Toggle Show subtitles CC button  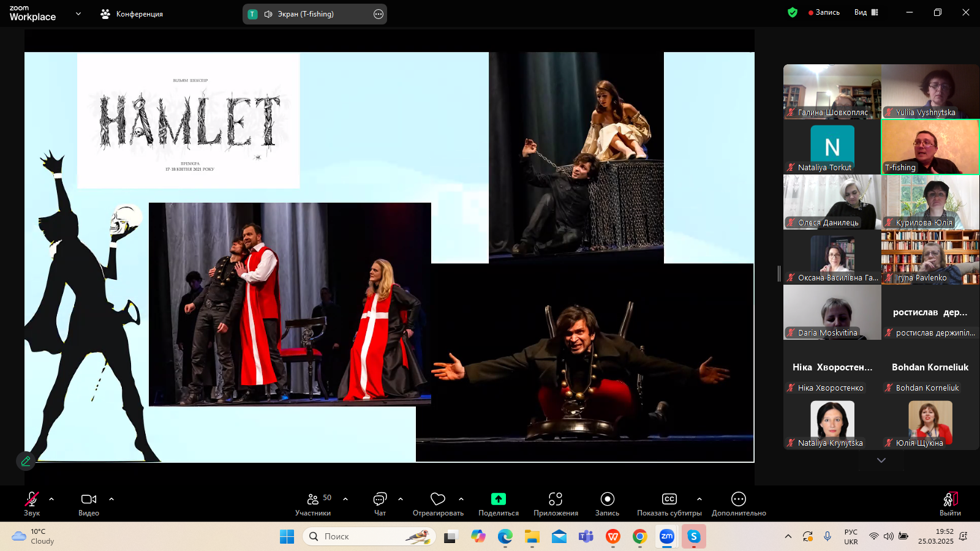tap(669, 504)
